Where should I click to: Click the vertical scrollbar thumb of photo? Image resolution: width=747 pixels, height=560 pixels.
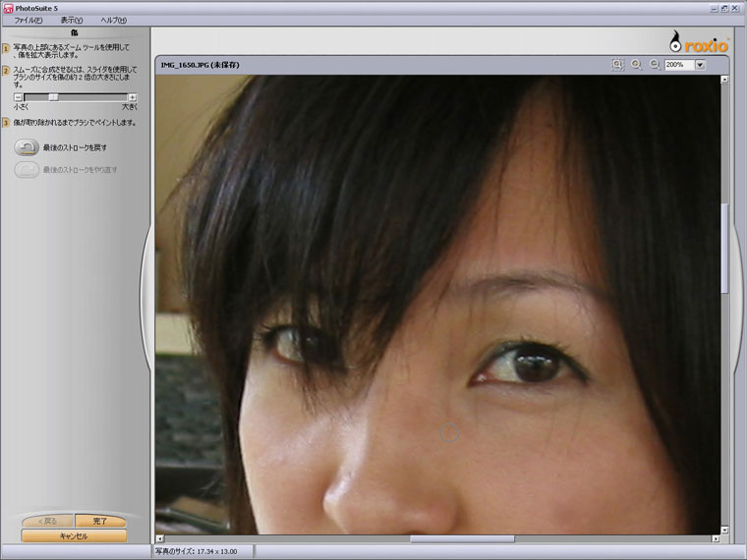[x=725, y=248]
